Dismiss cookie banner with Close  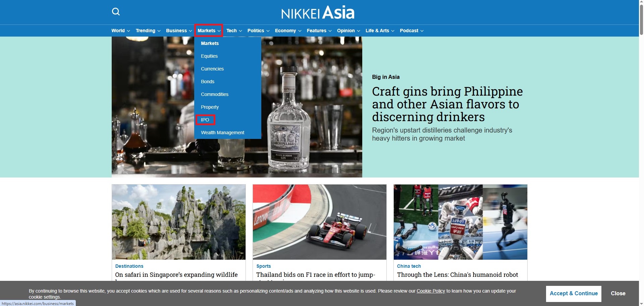click(618, 294)
